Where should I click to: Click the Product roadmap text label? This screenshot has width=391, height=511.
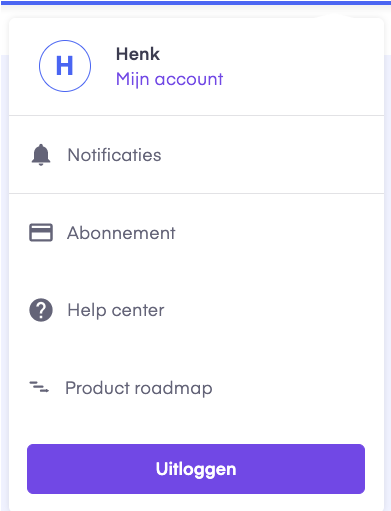pyautogui.click(x=139, y=388)
